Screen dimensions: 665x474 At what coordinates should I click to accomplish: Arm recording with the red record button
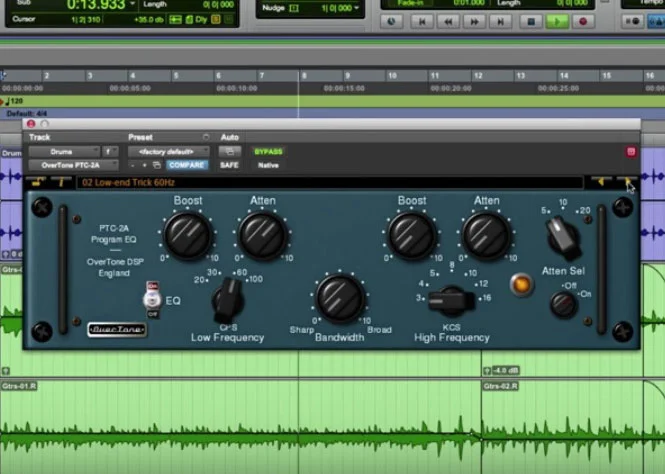583,21
